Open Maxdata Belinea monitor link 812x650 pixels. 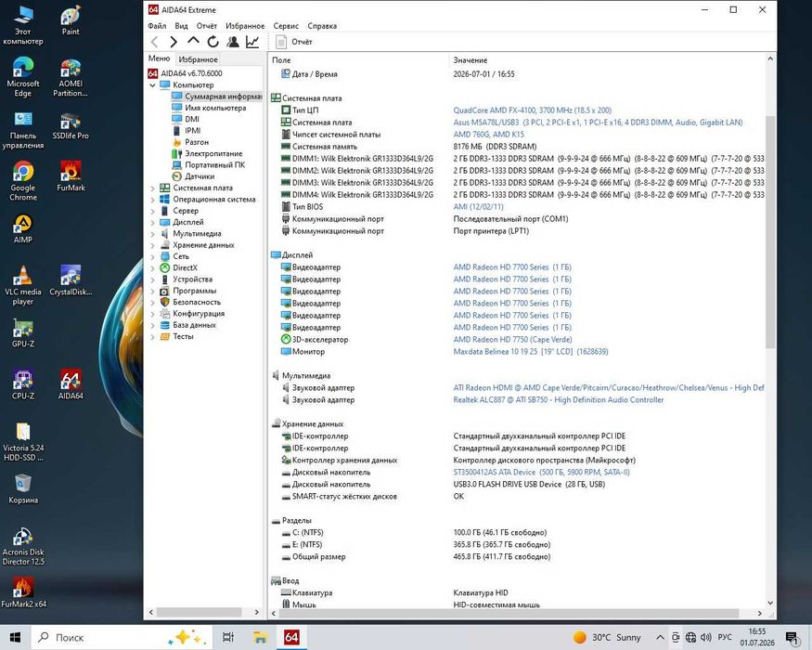point(531,351)
